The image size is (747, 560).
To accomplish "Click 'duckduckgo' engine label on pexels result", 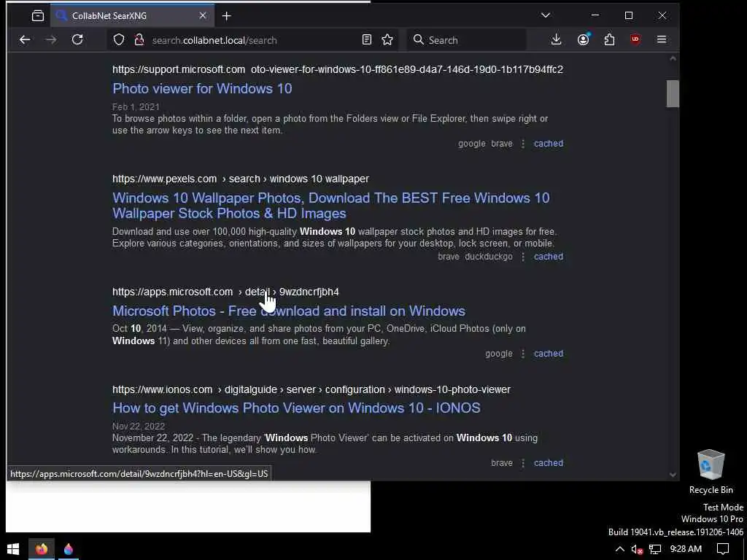I will (x=489, y=257).
